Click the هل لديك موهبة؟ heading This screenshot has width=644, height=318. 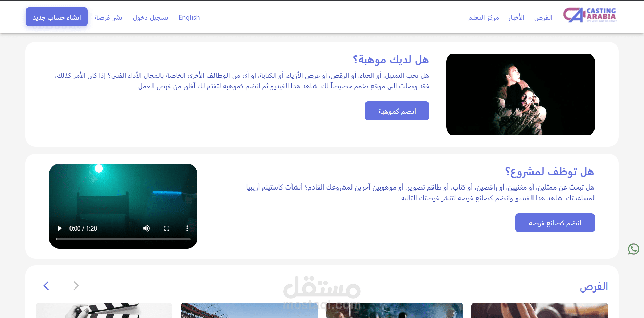(390, 60)
